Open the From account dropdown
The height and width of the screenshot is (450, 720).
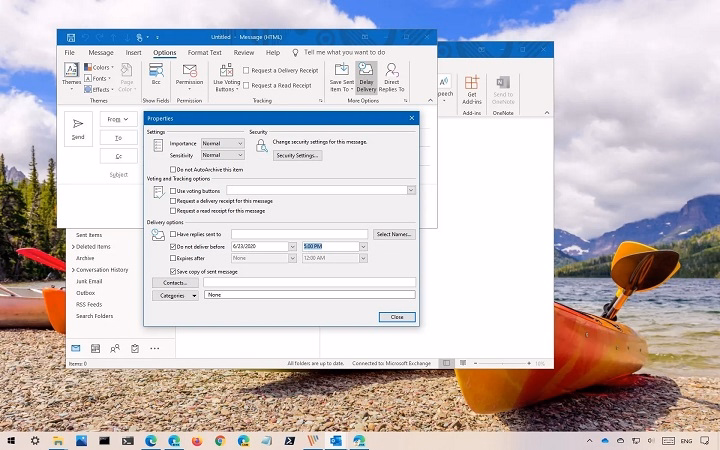(118, 119)
